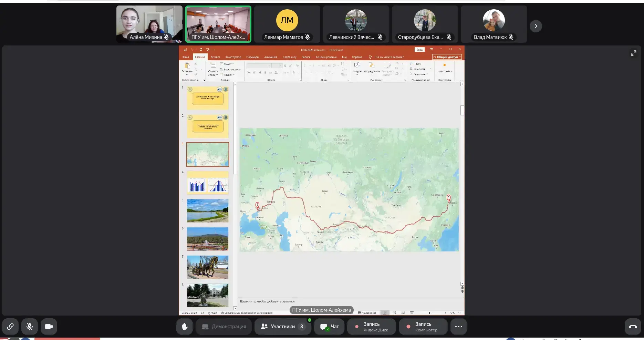Select slide 2 thumbnail
The image size is (644, 340).
[x=208, y=126]
